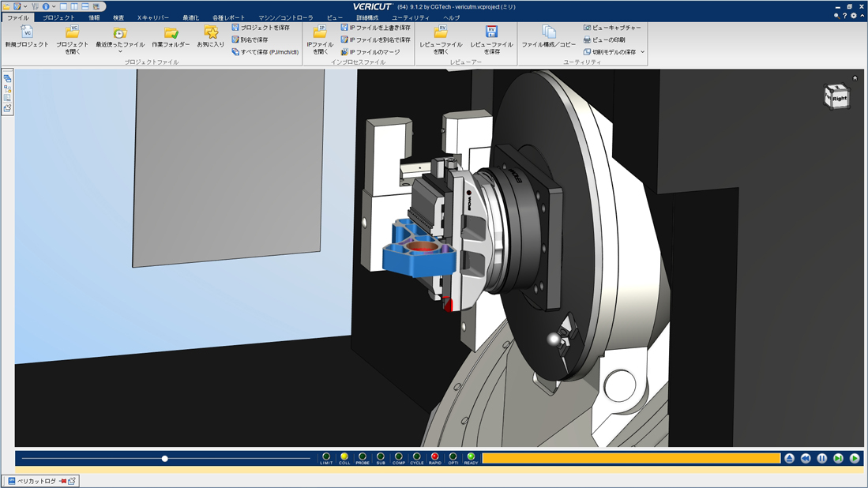
Task: Switch to the 最適化 ribbon tab
Action: [x=190, y=17]
